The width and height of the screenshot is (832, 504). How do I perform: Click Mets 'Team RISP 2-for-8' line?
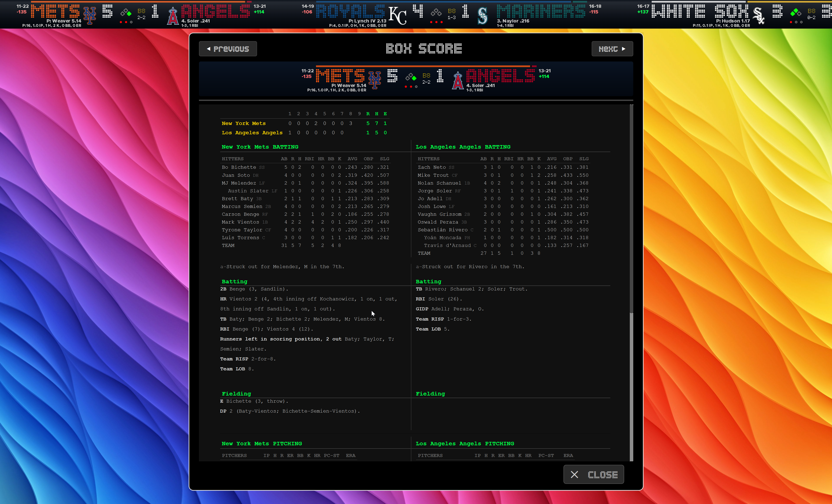[248, 359]
